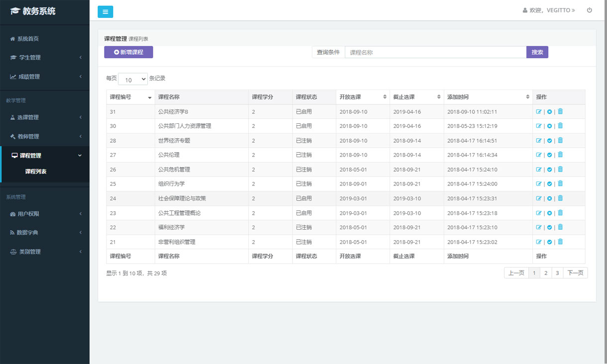Edit the 组织行为学 course row
The height and width of the screenshot is (364, 607).
(538, 184)
